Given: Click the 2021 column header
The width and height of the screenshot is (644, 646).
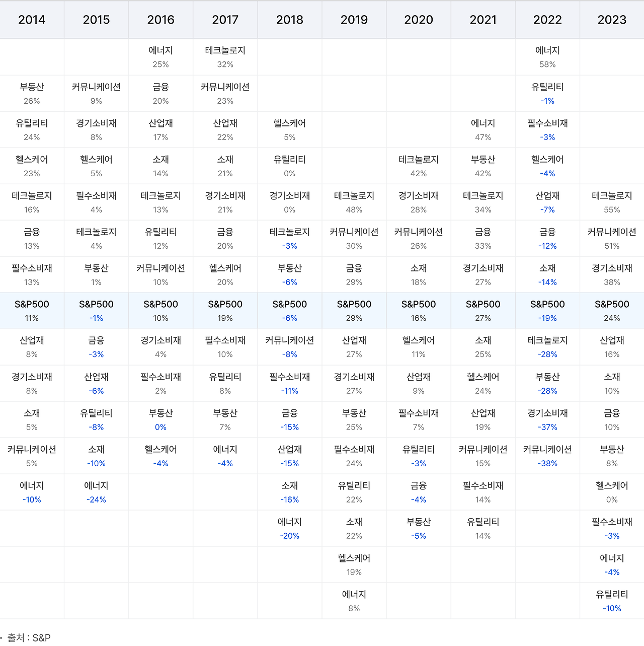Looking at the screenshot, I should 482,20.
